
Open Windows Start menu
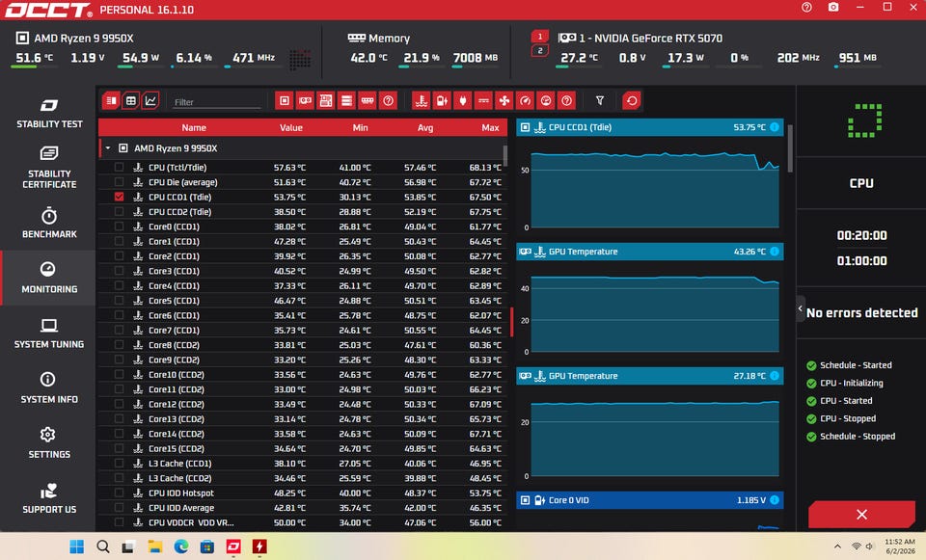pyautogui.click(x=77, y=547)
